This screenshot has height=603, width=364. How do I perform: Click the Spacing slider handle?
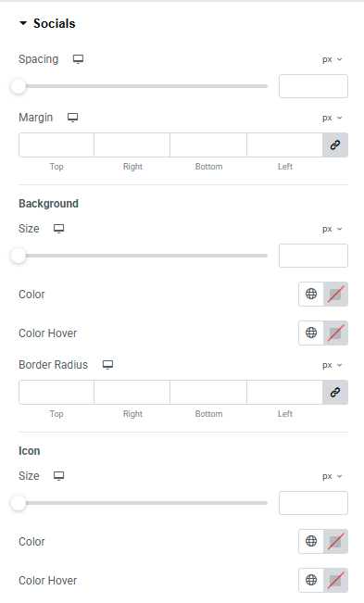coord(19,86)
